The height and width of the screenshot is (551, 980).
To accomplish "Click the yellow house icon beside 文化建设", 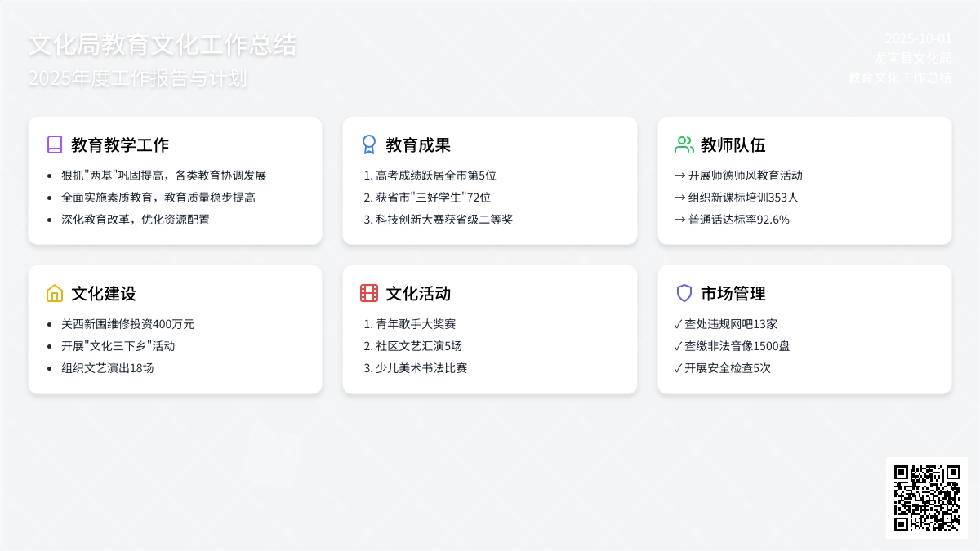I will pyautogui.click(x=55, y=293).
